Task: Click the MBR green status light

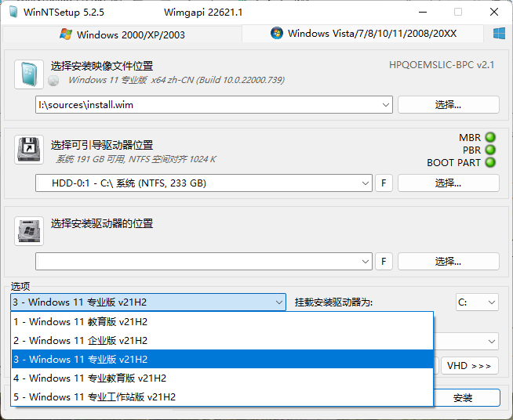Action: pos(490,137)
